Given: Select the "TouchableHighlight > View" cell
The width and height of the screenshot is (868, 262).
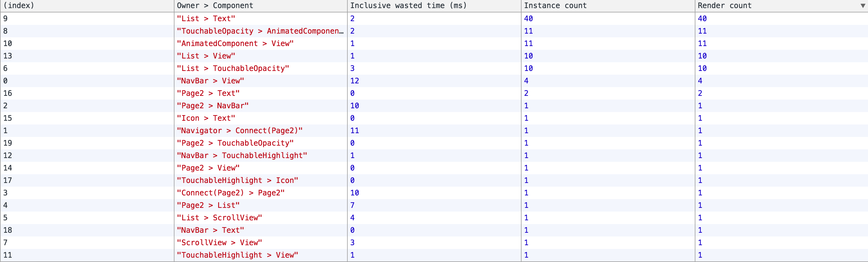Looking at the screenshot, I should click(x=260, y=255).
